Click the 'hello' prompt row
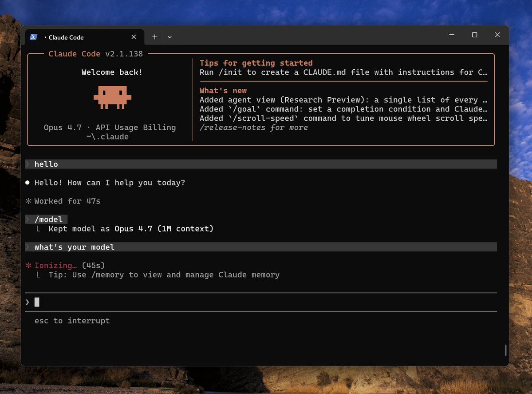Image resolution: width=532 pixels, height=394 pixels. [x=261, y=164]
